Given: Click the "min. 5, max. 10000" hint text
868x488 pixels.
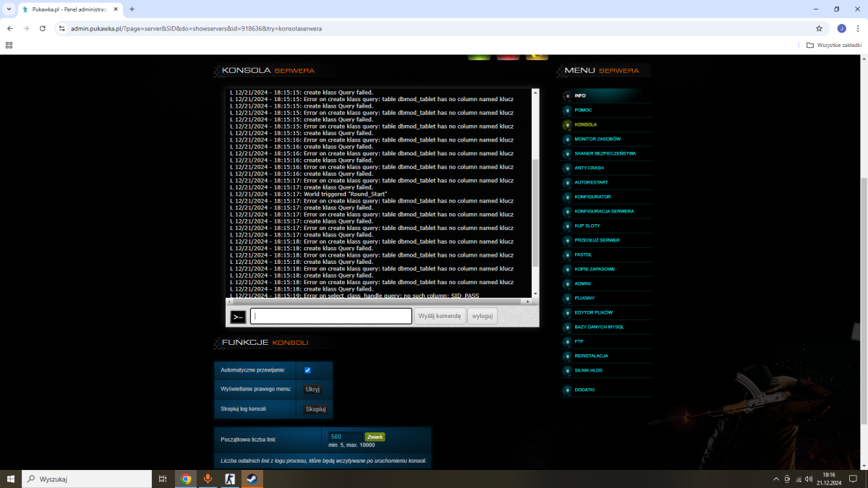Looking at the screenshot, I should click(352, 445).
